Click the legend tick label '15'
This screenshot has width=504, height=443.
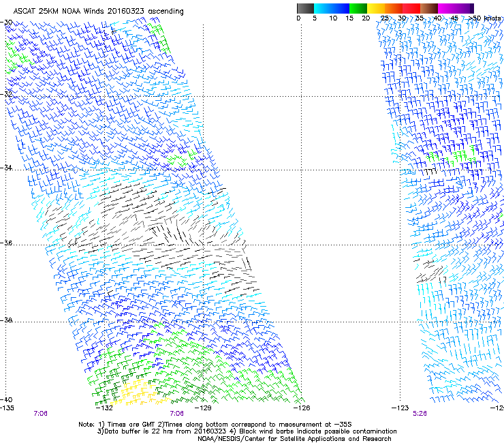tap(349, 18)
